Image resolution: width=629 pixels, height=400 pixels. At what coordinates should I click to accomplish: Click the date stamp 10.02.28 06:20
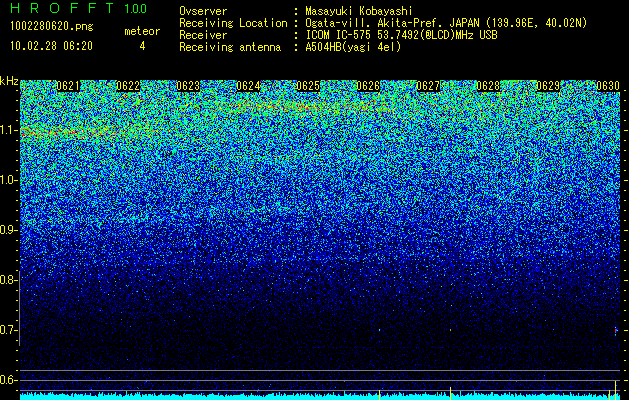point(51,46)
